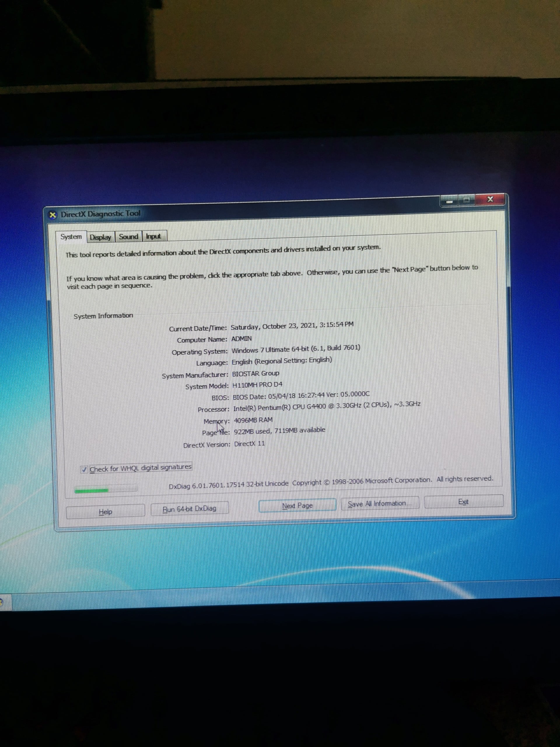Viewport: 560px width, 747px height.
Task: Click Save All Information button
Action: click(x=380, y=504)
